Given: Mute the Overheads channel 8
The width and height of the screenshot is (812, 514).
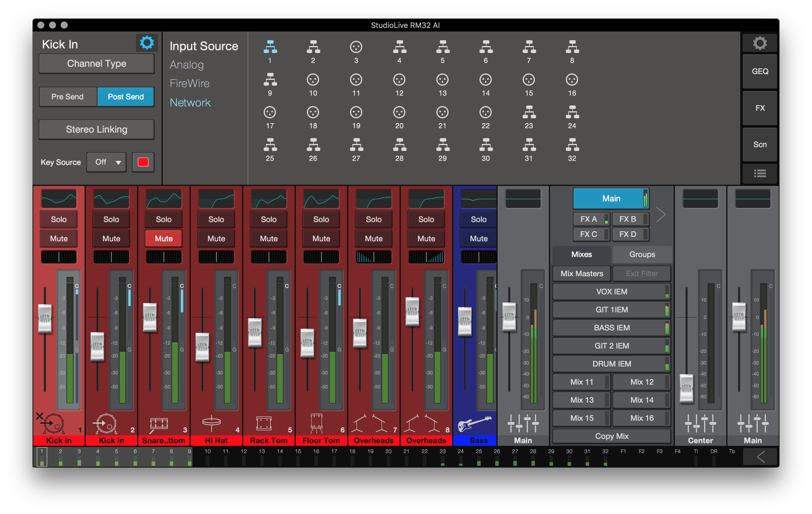Looking at the screenshot, I should 426,238.
